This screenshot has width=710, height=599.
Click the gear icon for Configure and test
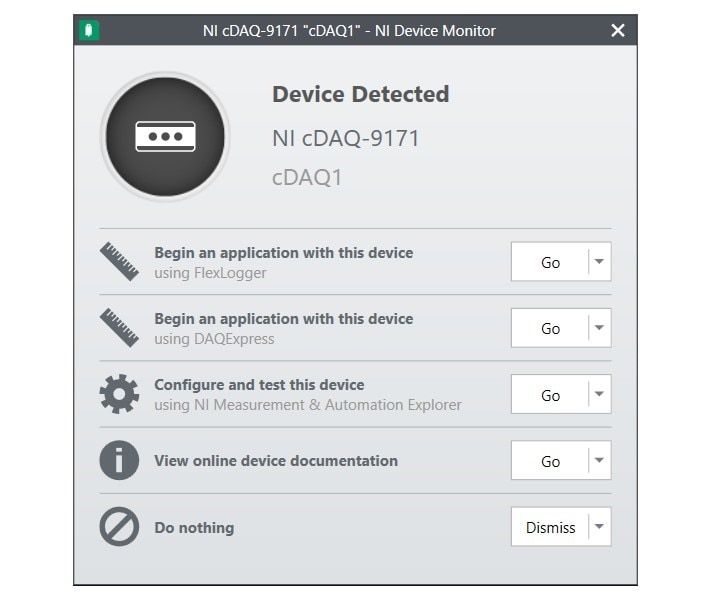coord(119,394)
